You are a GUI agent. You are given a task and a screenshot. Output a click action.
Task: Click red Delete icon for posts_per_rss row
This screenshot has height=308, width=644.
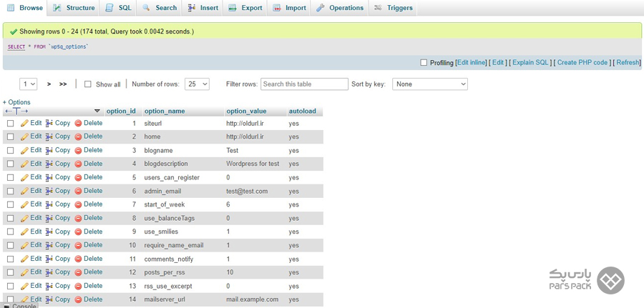78,272
